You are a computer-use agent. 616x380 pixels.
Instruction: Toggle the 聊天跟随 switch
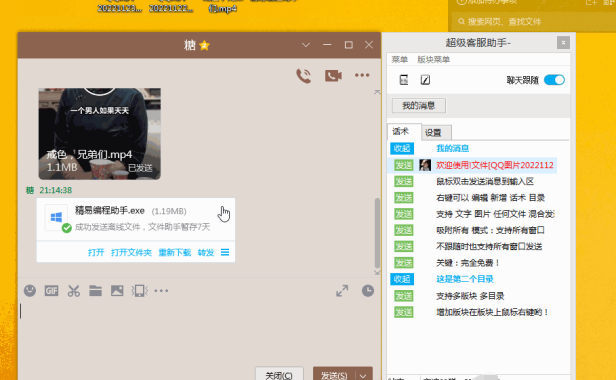click(554, 80)
